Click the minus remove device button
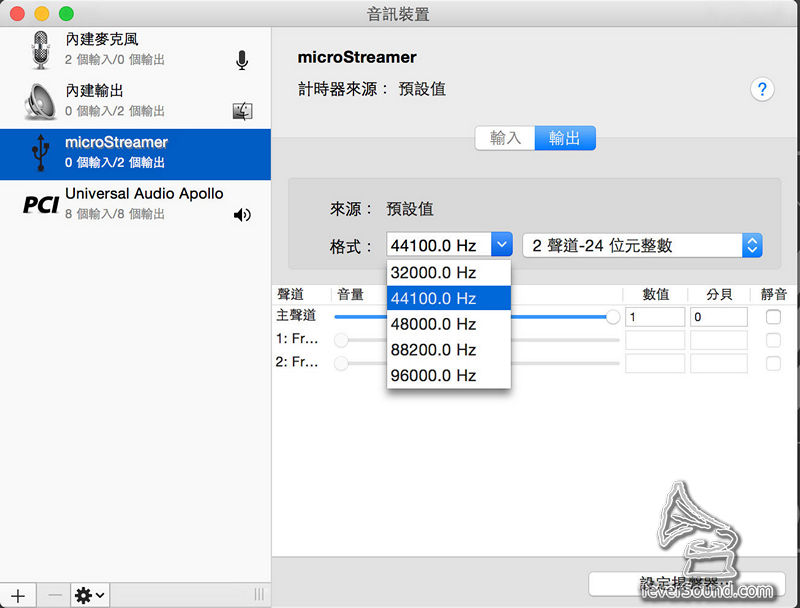The image size is (800, 608). point(54,595)
